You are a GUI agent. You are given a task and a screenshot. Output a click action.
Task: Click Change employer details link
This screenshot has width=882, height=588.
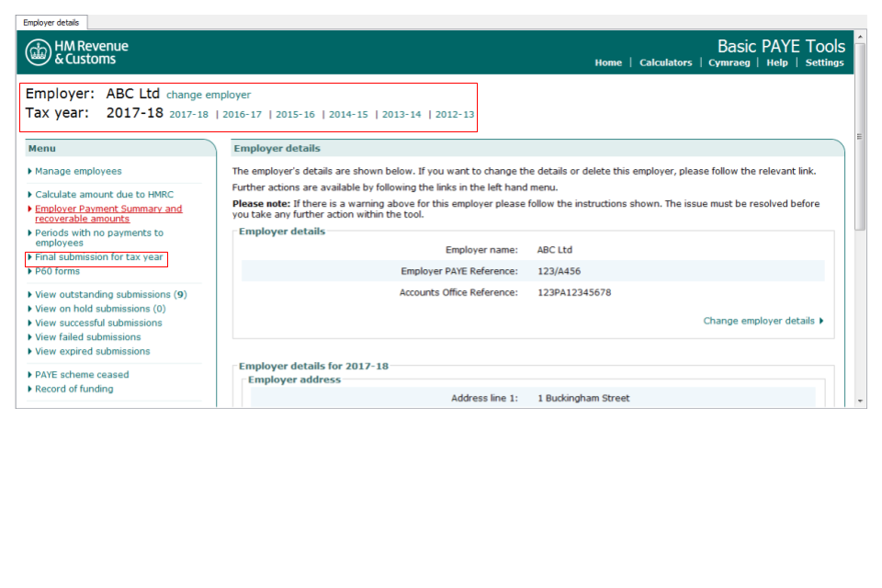[x=762, y=321]
